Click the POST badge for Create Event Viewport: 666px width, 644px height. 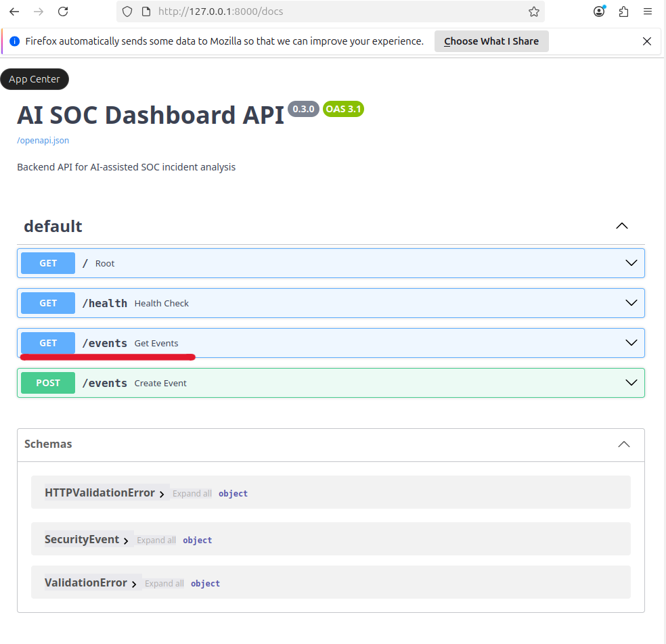tap(48, 383)
